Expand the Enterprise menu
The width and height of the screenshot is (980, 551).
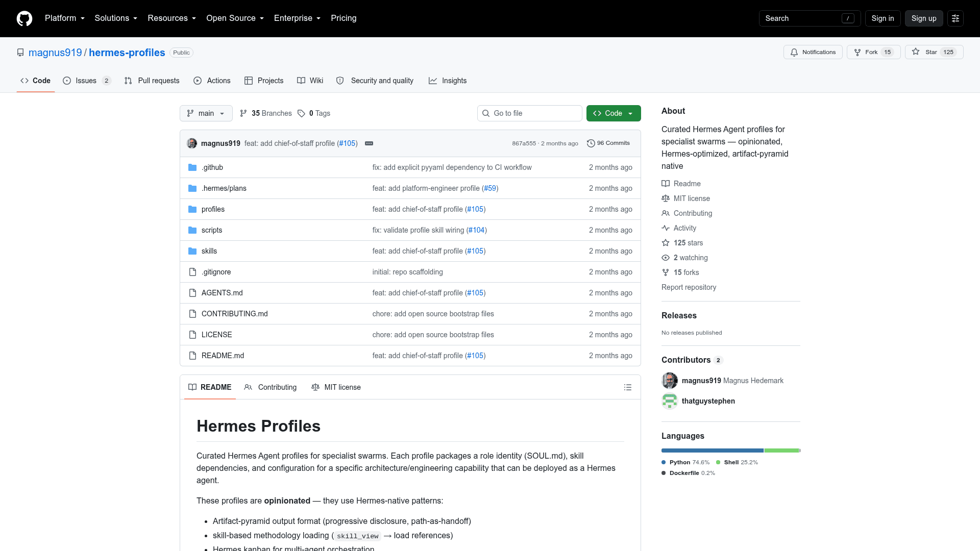click(x=297, y=18)
